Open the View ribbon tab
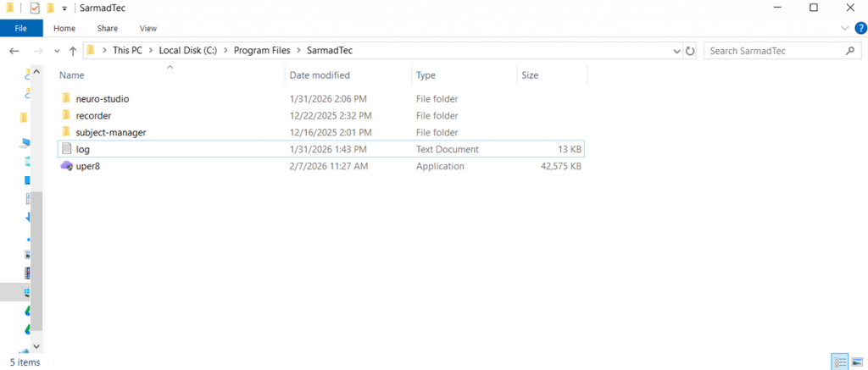Viewport: 868px width, 370px height. click(x=148, y=28)
